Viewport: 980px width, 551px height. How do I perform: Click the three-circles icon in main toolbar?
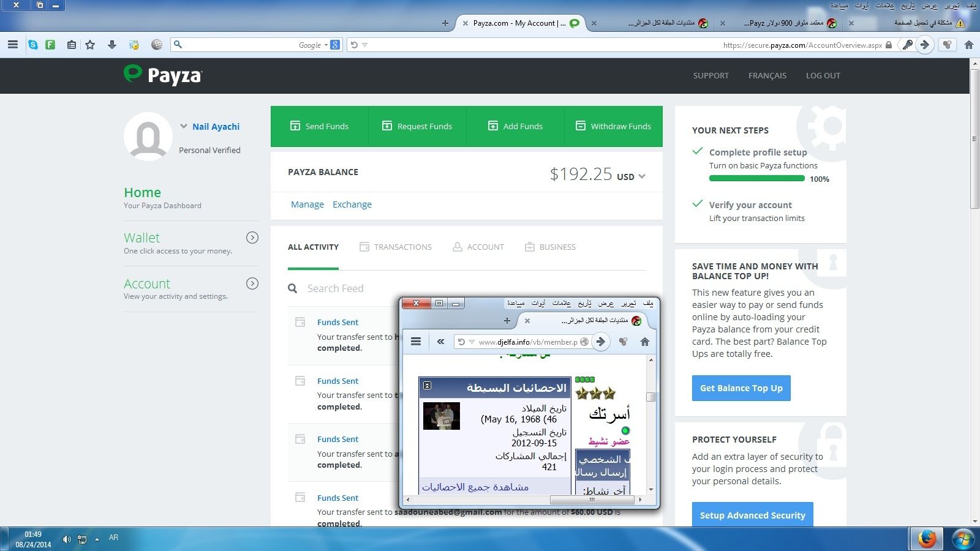tap(948, 45)
